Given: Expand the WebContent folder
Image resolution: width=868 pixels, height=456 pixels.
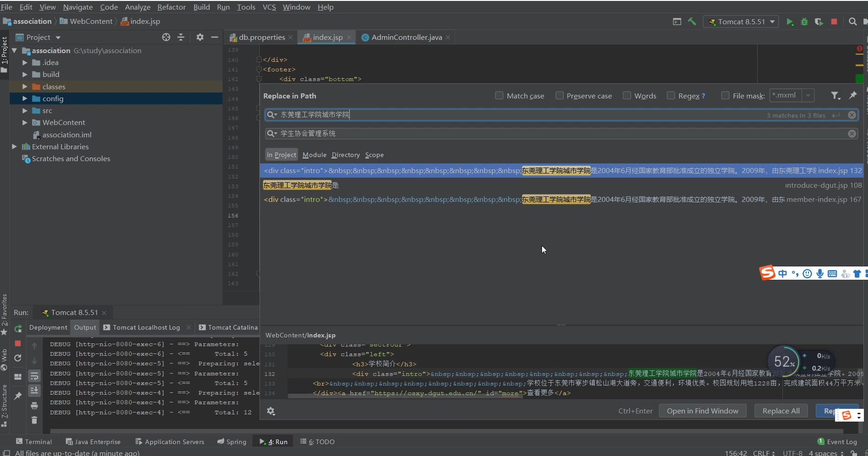Looking at the screenshot, I should tap(25, 123).
